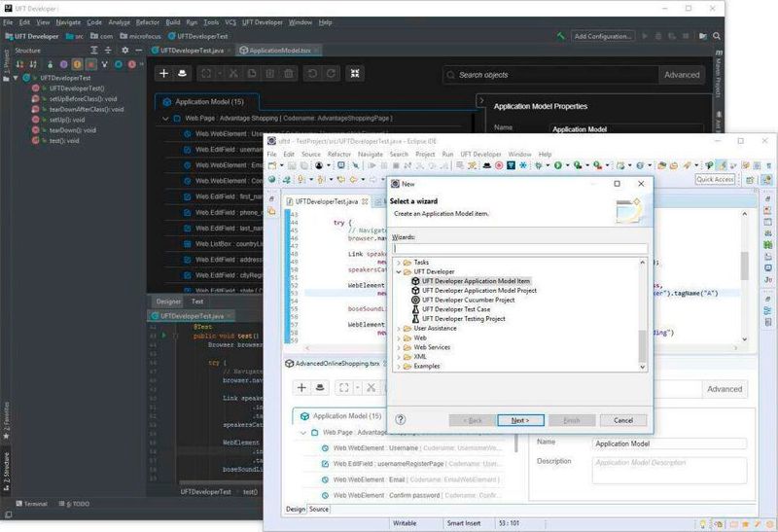Expand the Examples folder in wizard

(399, 367)
